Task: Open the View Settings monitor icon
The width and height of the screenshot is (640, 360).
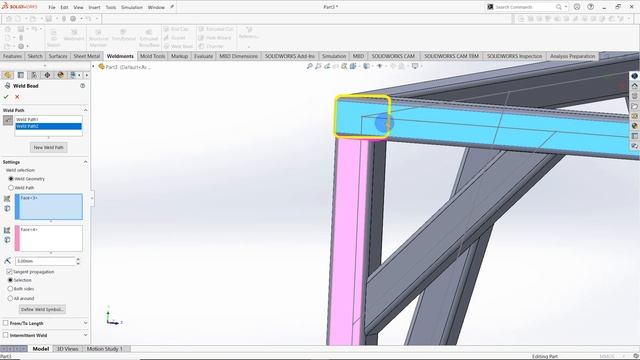Action: pos(415,66)
